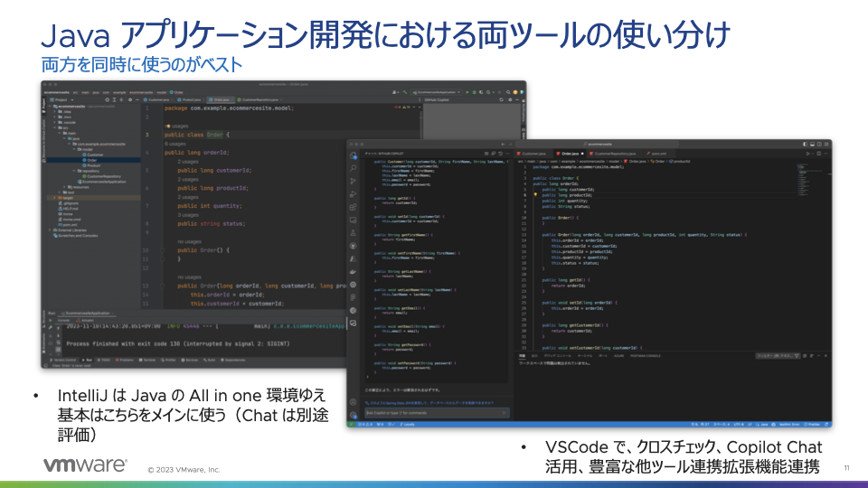Switch to Customer.java tab in VSCode
This screenshot has width=868, height=488.
click(533, 154)
